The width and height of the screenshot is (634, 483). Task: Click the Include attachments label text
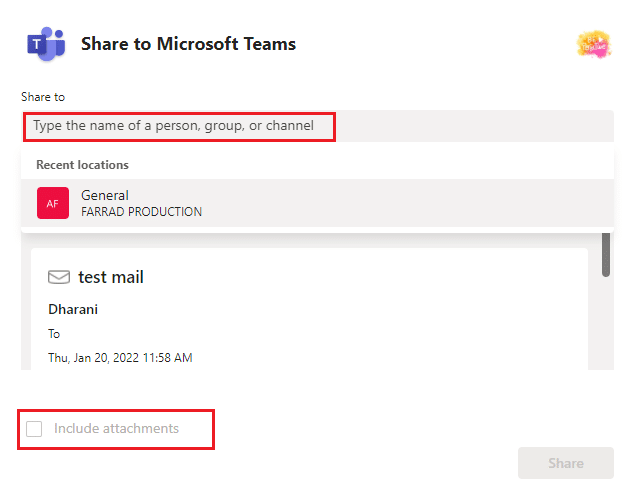pos(116,428)
